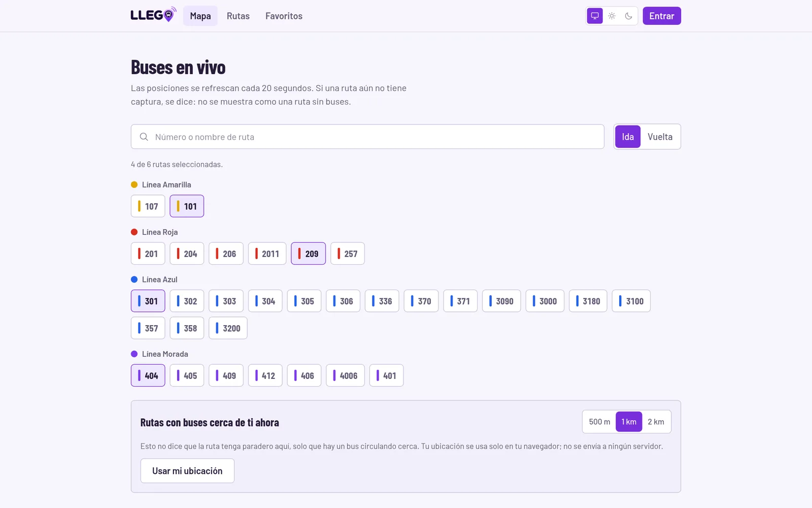The image size is (812, 508).
Task: Click '4 de 6 rutas seleccionadas' text
Action: pyautogui.click(x=177, y=164)
